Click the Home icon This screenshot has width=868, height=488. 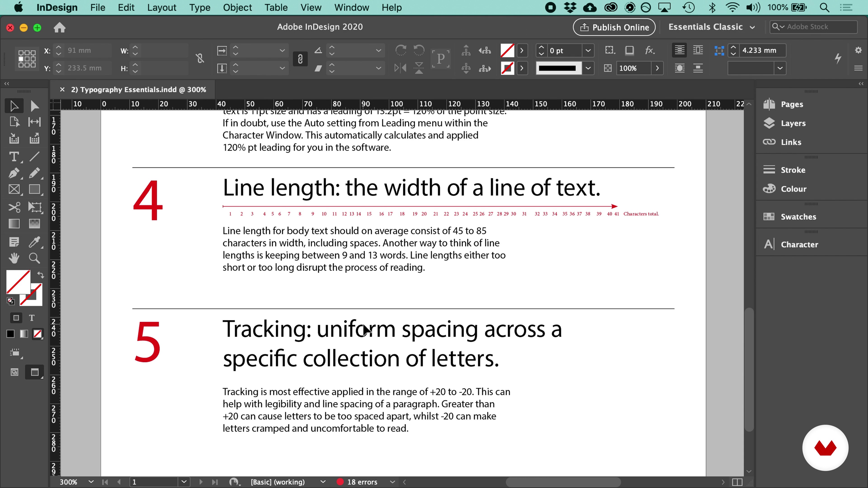click(x=59, y=27)
